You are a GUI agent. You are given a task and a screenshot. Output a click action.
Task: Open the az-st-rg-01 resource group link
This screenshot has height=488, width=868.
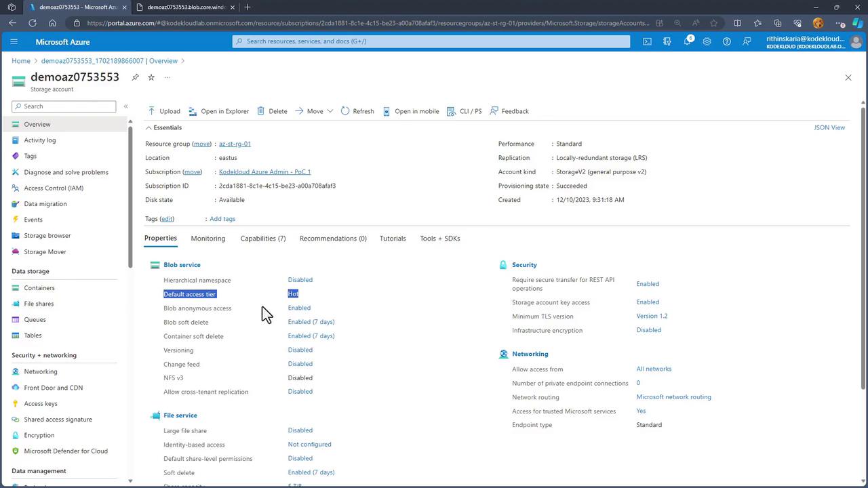235,144
